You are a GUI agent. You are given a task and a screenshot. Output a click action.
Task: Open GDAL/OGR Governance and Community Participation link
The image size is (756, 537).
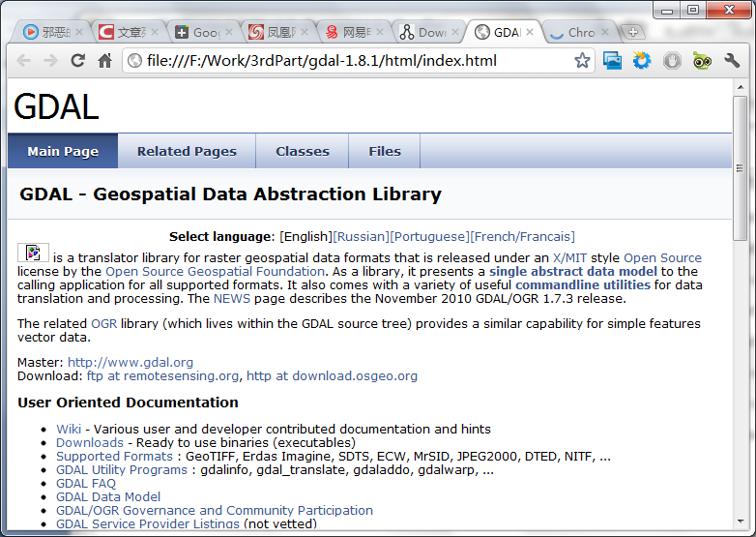pyautogui.click(x=214, y=510)
